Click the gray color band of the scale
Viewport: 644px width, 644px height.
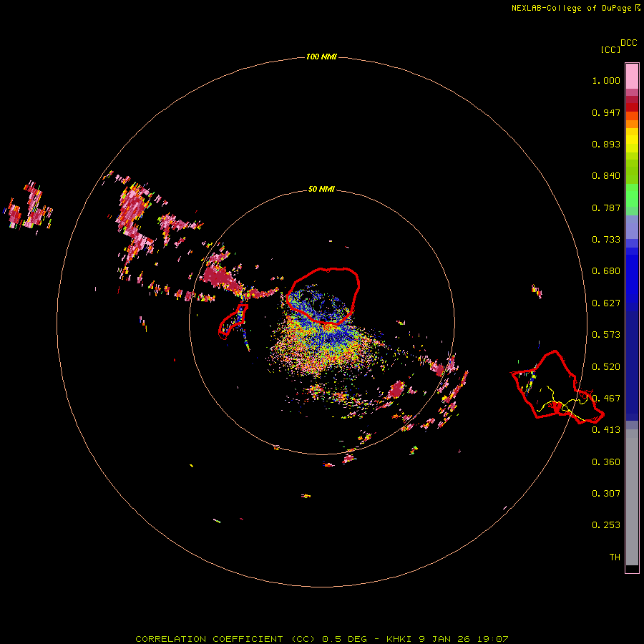(x=632, y=497)
